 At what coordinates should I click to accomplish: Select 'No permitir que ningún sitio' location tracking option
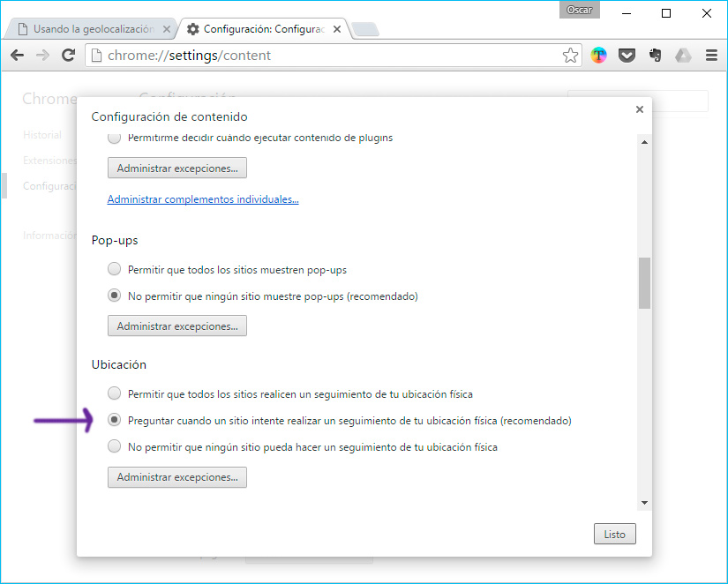[114, 446]
